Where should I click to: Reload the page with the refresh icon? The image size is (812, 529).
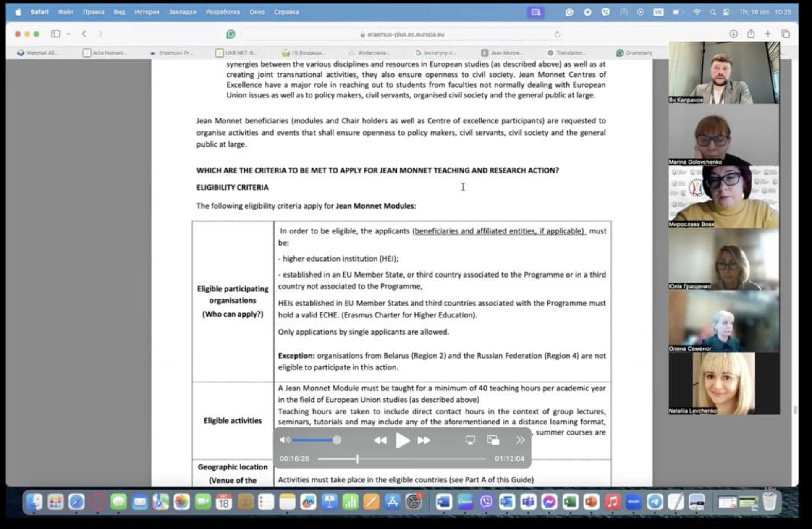pyautogui.click(x=557, y=34)
